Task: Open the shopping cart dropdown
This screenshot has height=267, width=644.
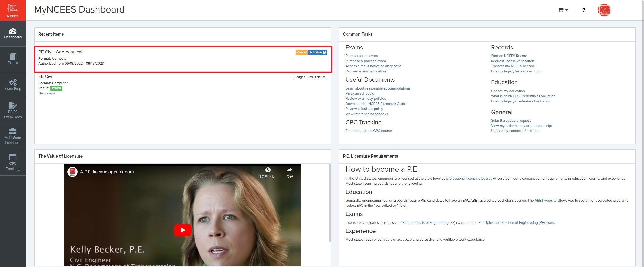Action: pyautogui.click(x=563, y=10)
